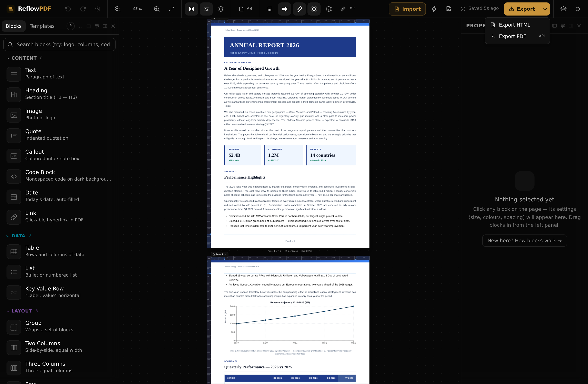Screen dimensions: 588x384
Task: Click the Link block chain icon
Action: coord(14,217)
